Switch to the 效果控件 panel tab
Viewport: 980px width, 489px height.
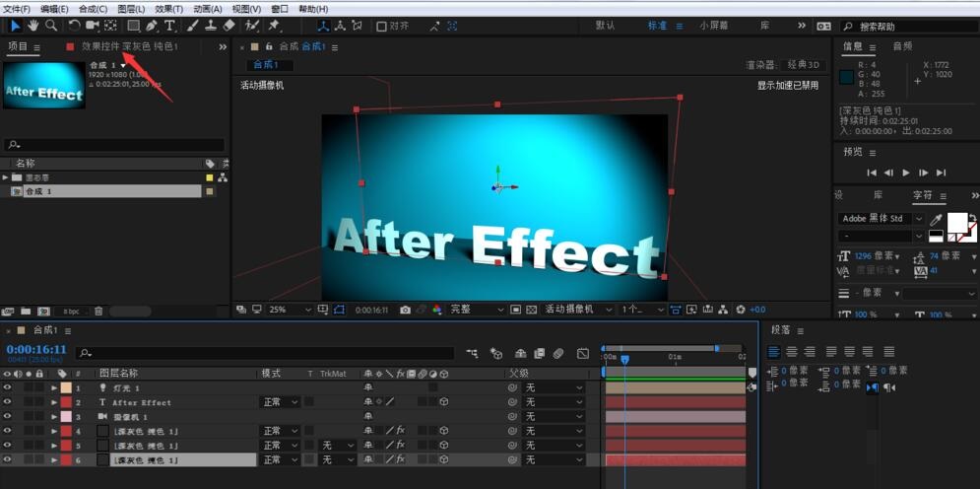click(x=129, y=47)
